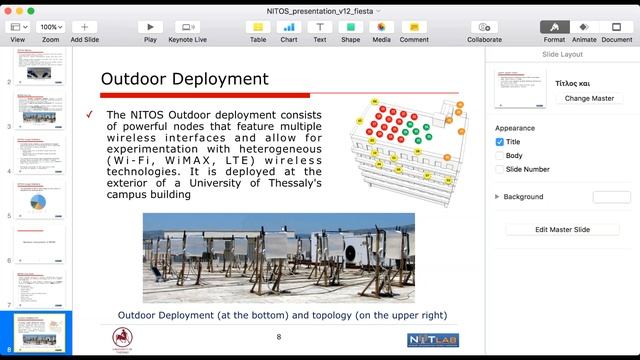Screen dimensions: 640x360
Task: Enable the Body checkbox
Action: point(500,156)
